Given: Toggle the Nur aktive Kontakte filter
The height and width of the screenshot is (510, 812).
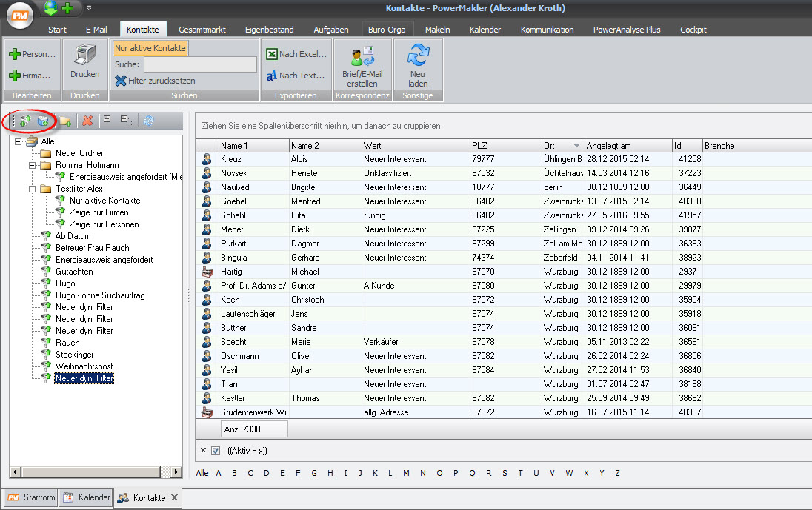Looking at the screenshot, I should pos(150,48).
